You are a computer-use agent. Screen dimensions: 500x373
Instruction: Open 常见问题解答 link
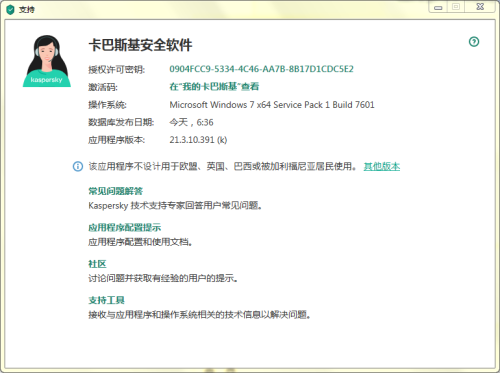(x=115, y=191)
